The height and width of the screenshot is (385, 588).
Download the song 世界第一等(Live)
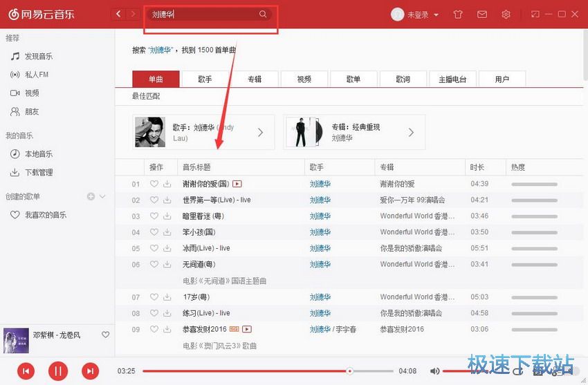[x=167, y=200]
